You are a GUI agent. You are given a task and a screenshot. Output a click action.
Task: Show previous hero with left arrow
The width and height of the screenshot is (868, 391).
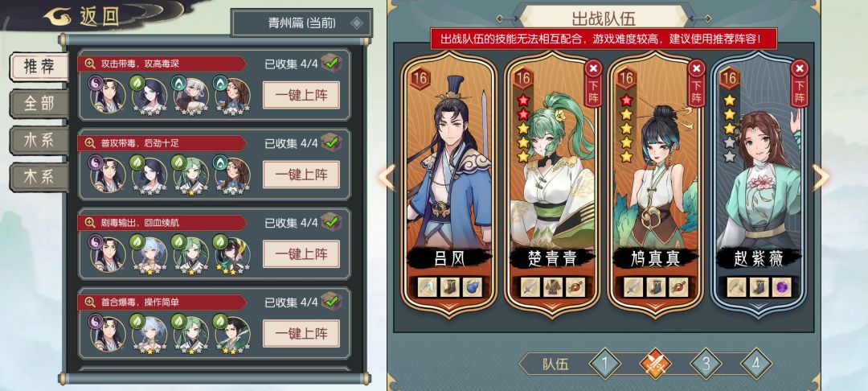click(387, 177)
